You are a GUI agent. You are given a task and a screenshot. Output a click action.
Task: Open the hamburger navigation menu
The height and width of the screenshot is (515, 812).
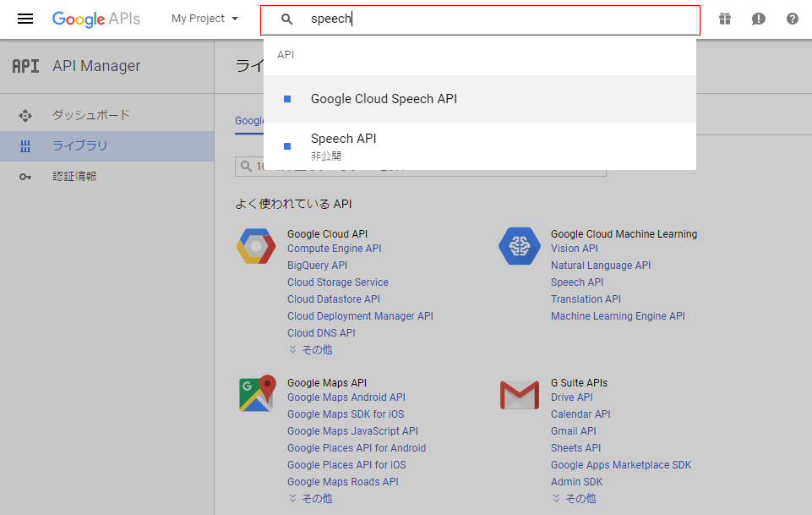pos(25,19)
